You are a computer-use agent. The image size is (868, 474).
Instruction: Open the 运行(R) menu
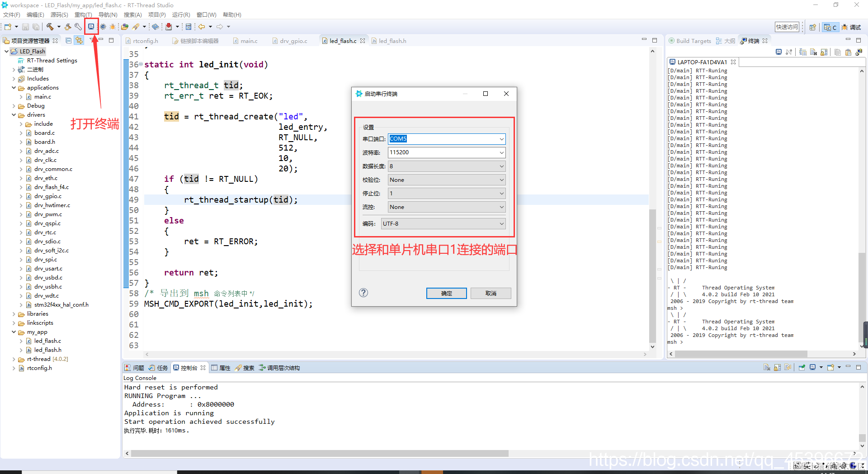click(181, 15)
